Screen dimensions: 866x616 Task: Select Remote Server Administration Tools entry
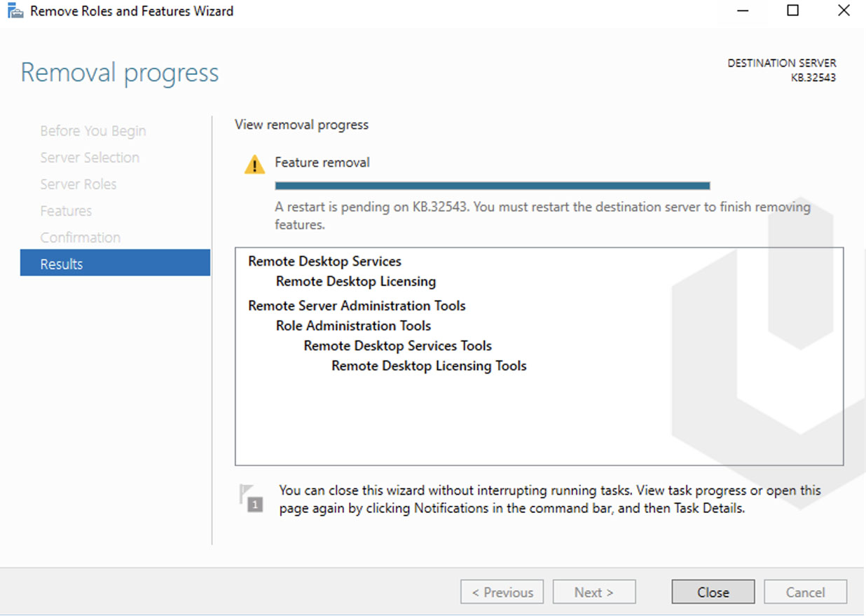point(357,306)
